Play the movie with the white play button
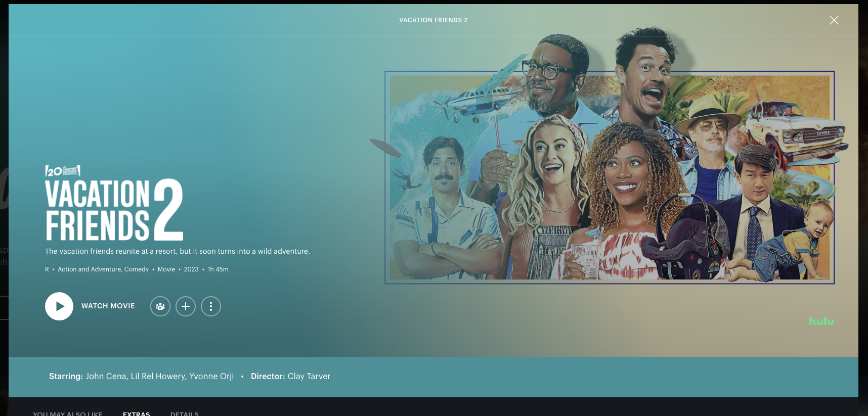Image resolution: width=868 pixels, height=416 pixels. point(59,306)
